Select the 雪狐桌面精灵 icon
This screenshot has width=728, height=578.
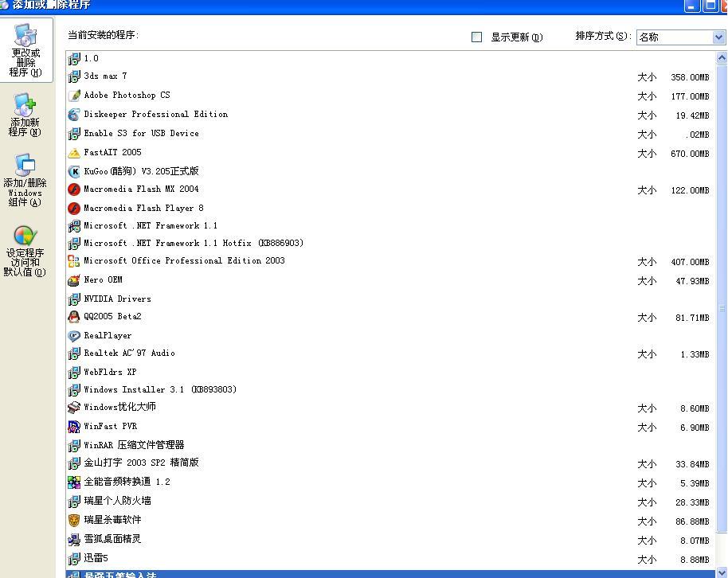(74, 540)
